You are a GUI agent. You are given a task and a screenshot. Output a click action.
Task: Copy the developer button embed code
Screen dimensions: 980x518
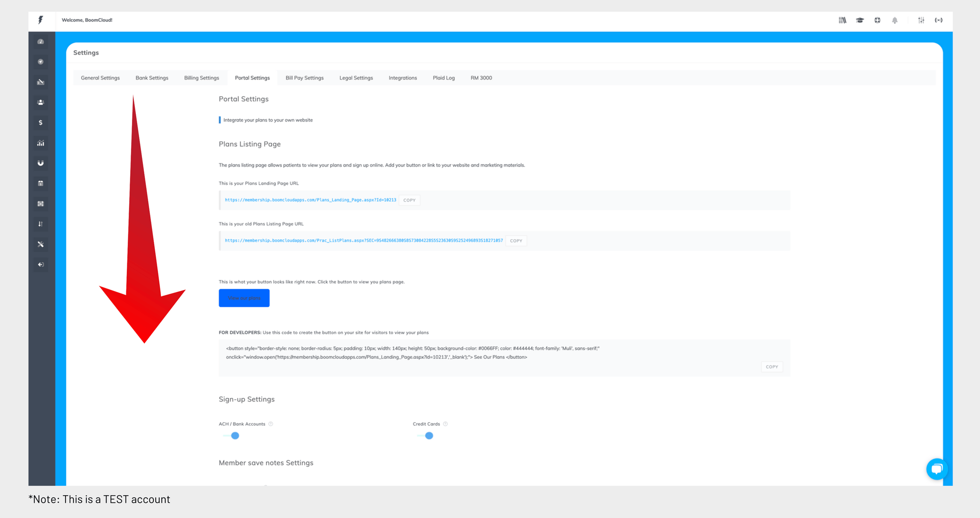(772, 367)
